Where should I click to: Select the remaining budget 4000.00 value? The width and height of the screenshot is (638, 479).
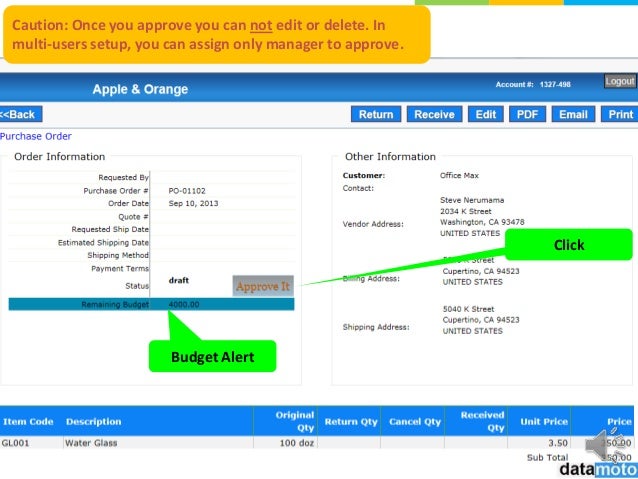click(x=184, y=304)
